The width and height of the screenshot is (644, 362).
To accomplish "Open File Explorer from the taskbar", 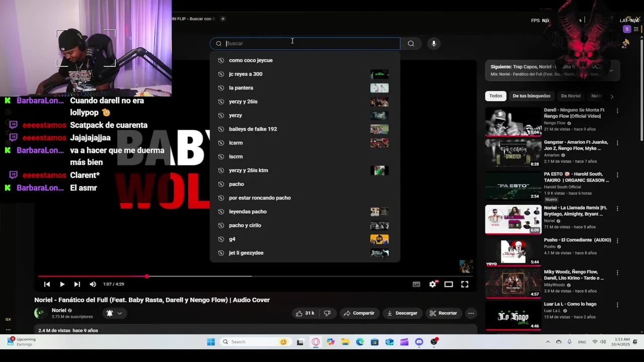I will point(345,342).
